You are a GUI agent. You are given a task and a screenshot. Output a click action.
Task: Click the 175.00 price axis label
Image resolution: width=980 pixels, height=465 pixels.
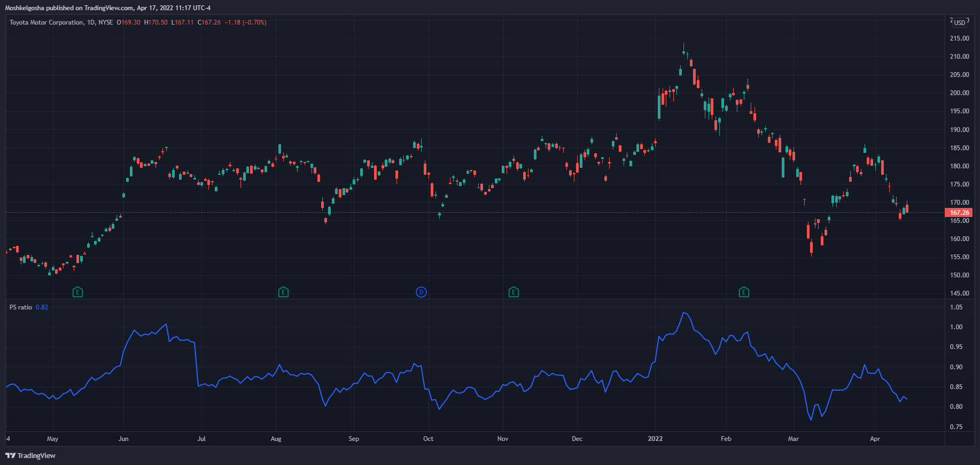(x=959, y=184)
